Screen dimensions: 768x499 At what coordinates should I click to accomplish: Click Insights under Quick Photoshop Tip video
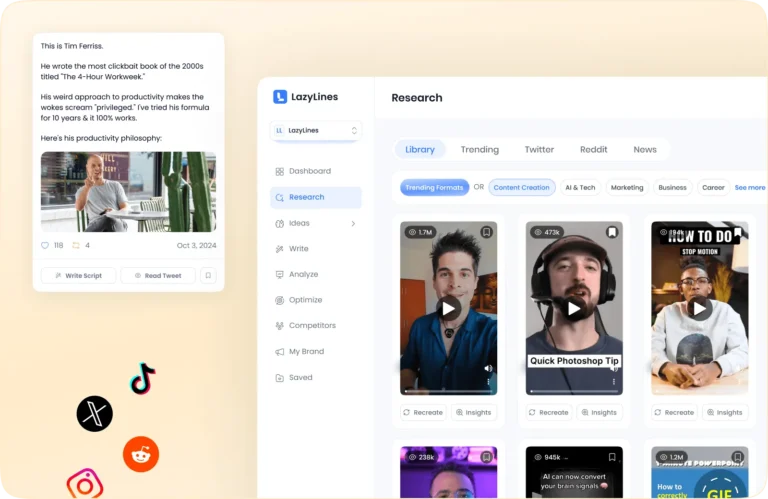pyautogui.click(x=600, y=413)
